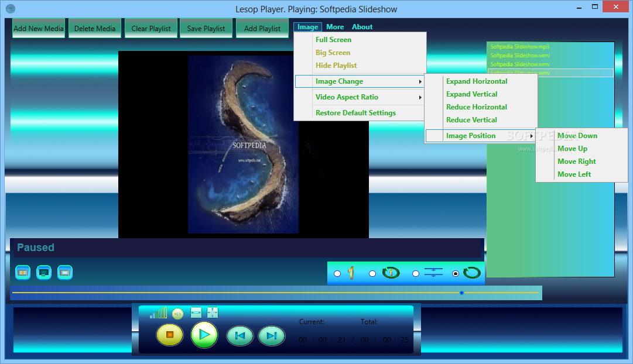This screenshot has height=364, width=633.
Task: Skip to the next track
Action: point(271,336)
